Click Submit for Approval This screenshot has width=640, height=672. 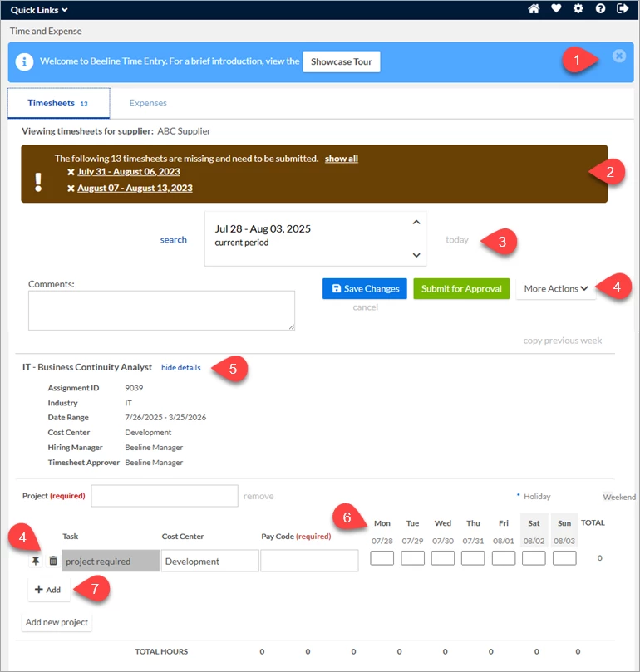(x=461, y=288)
